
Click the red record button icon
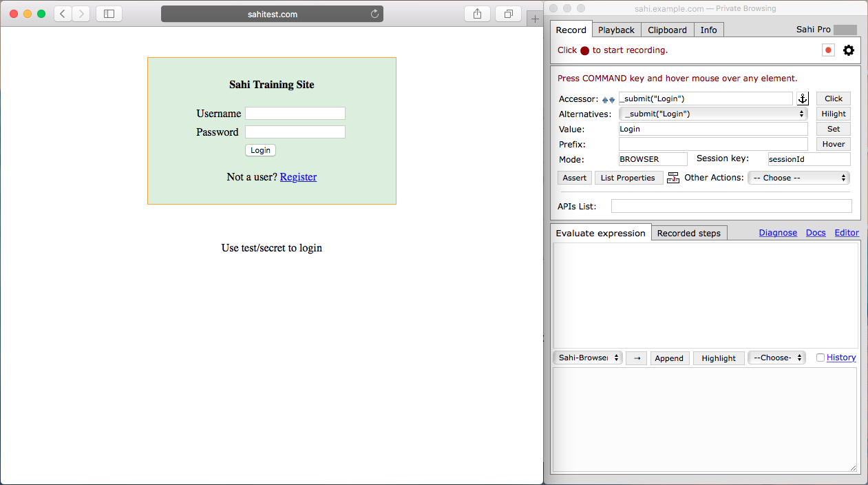828,50
